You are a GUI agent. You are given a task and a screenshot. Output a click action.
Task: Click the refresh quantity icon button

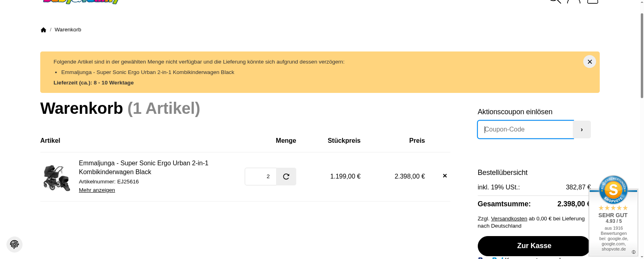pos(286,177)
